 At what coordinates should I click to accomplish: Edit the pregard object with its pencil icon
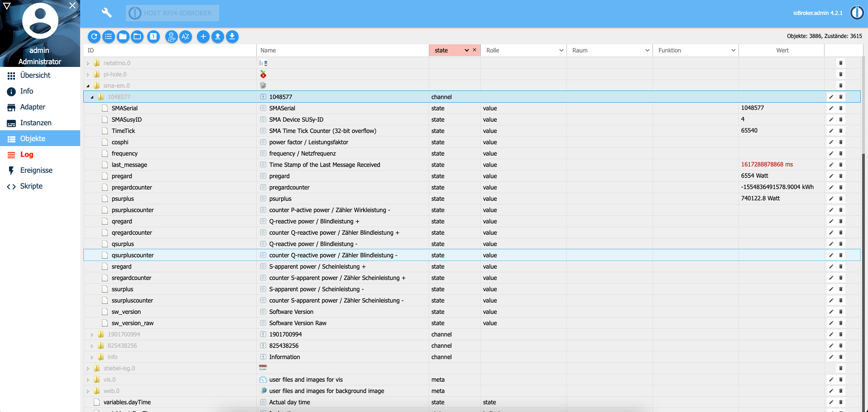pos(831,176)
